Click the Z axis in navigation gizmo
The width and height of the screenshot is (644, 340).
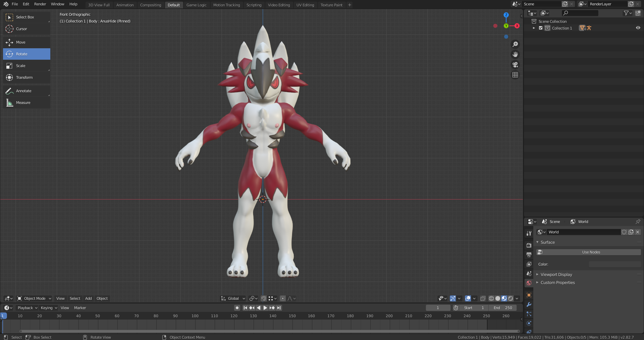pyautogui.click(x=506, y=15)
